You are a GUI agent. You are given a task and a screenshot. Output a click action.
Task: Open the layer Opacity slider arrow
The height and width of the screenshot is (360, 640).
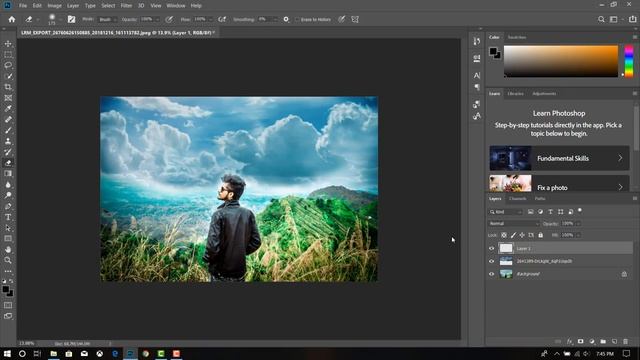[x=578, y=224]
